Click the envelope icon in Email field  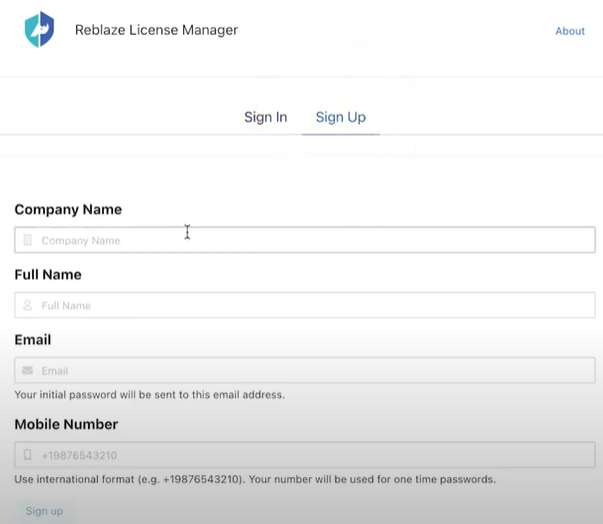(28, 370)
